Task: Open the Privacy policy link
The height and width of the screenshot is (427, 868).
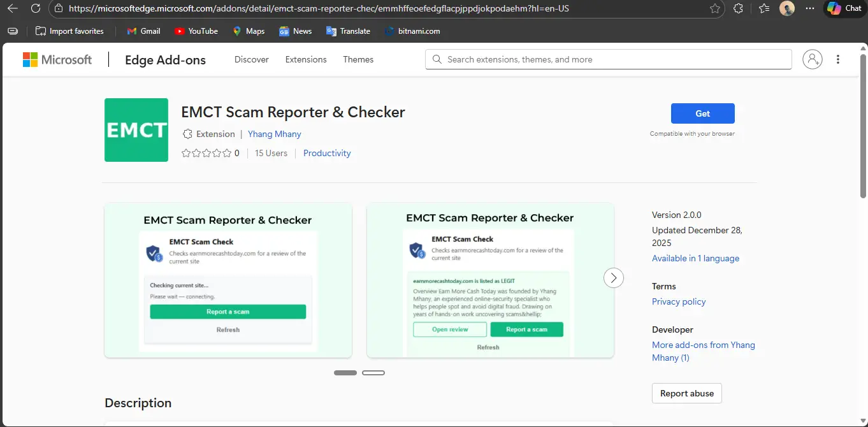Action: (x=679, y=301)
